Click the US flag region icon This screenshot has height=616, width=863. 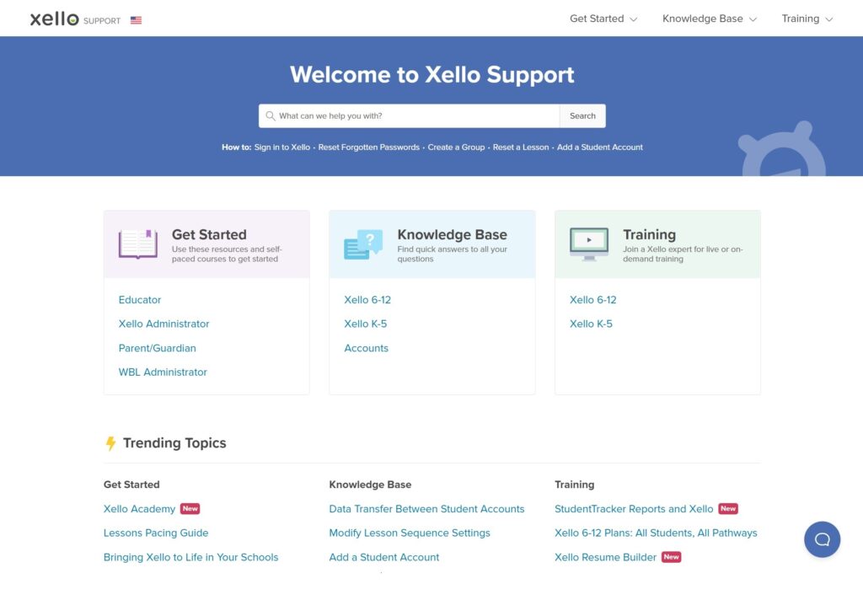tap(136, 20)
